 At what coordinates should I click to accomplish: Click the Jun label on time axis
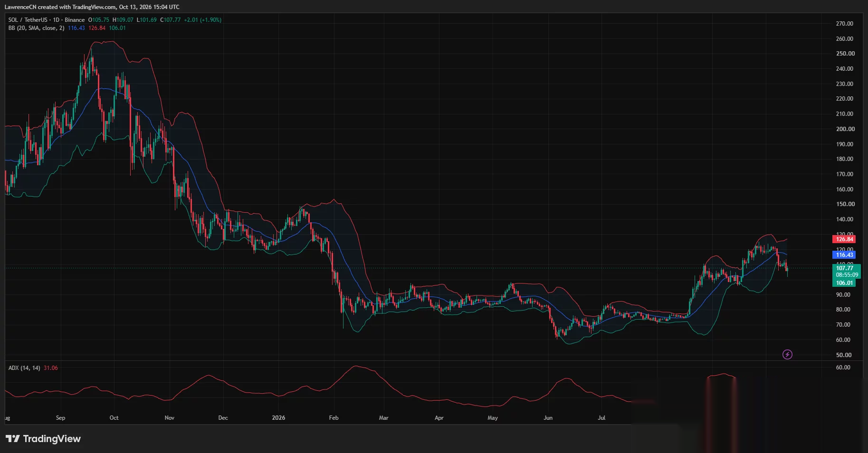(x=548, y=418)
